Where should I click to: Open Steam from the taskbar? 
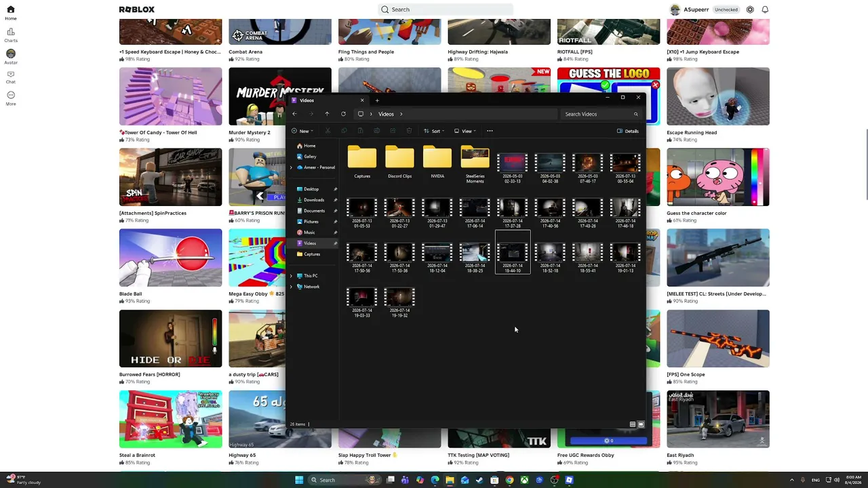tap(479, 480)
